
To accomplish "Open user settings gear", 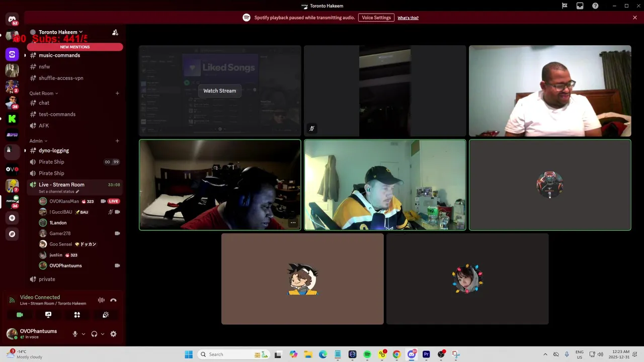I will click(x=113, y=334).
